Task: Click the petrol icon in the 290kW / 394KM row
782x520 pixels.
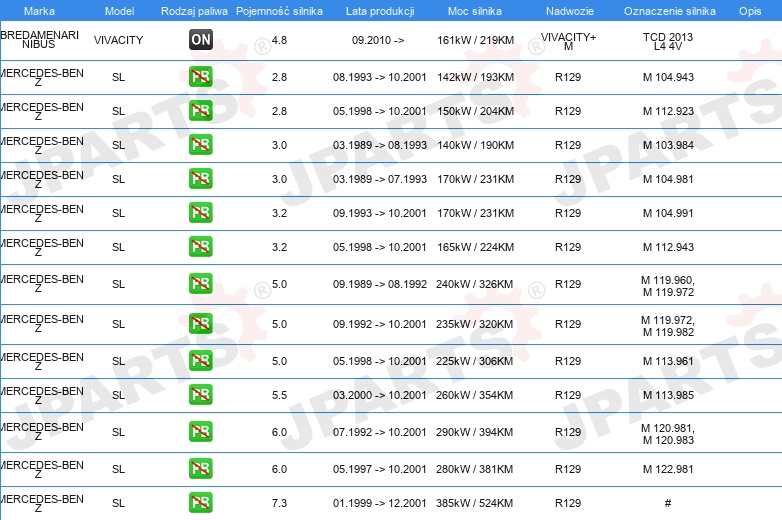Action: 200,432
